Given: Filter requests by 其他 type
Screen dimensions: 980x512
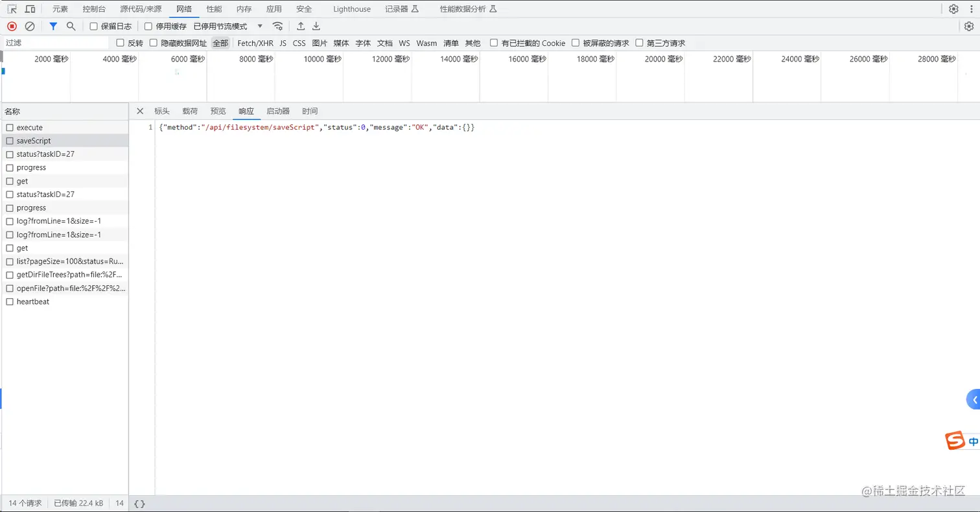Looking at the screenshot, I should tap(473, 43).
